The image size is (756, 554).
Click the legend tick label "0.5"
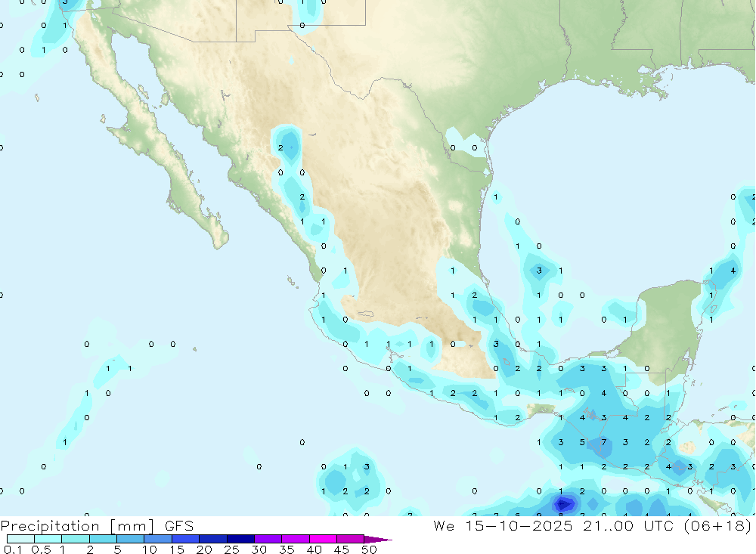tap(41, 549)
